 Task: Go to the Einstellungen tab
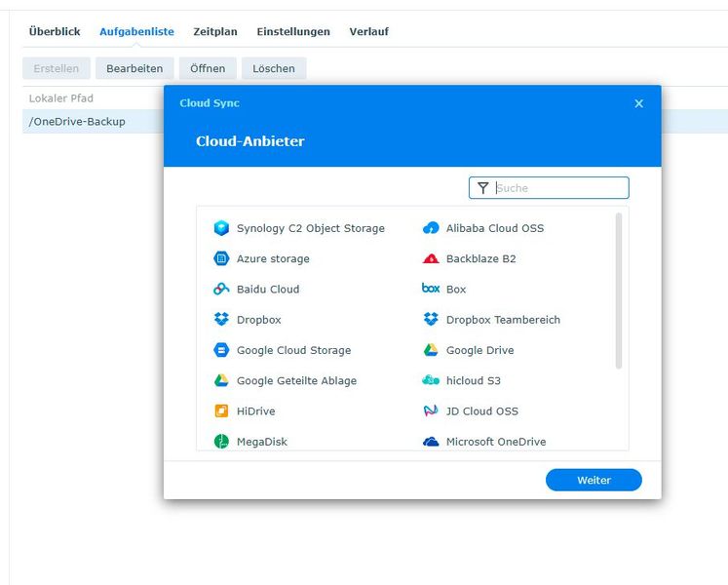coord(293,31)
